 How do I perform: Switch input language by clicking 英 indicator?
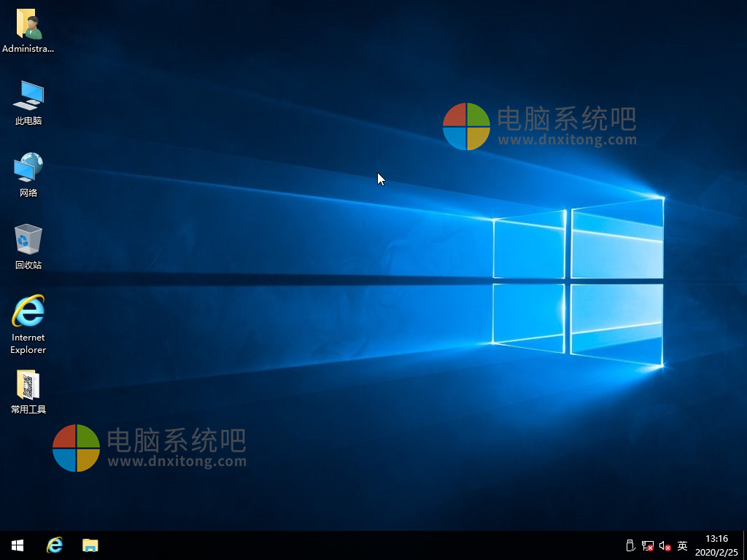(x=682, y=546)
